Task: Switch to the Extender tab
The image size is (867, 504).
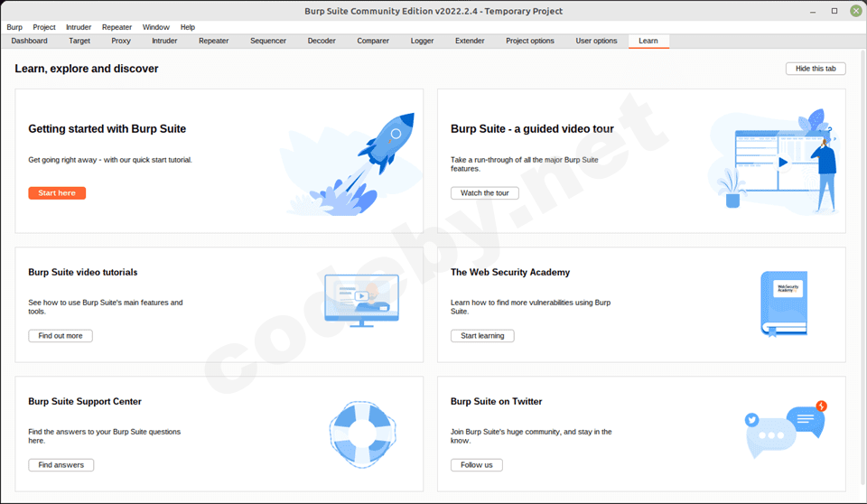Action: coord(470,41)
